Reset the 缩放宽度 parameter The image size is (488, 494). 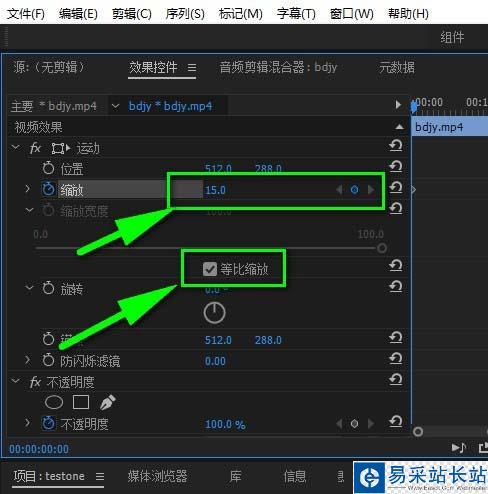[396, 208]
